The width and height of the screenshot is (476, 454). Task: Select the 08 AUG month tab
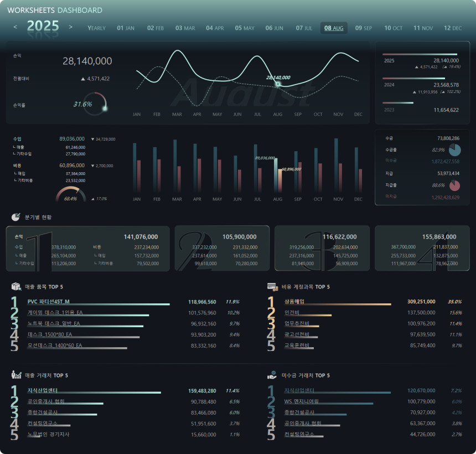(334, 28)
